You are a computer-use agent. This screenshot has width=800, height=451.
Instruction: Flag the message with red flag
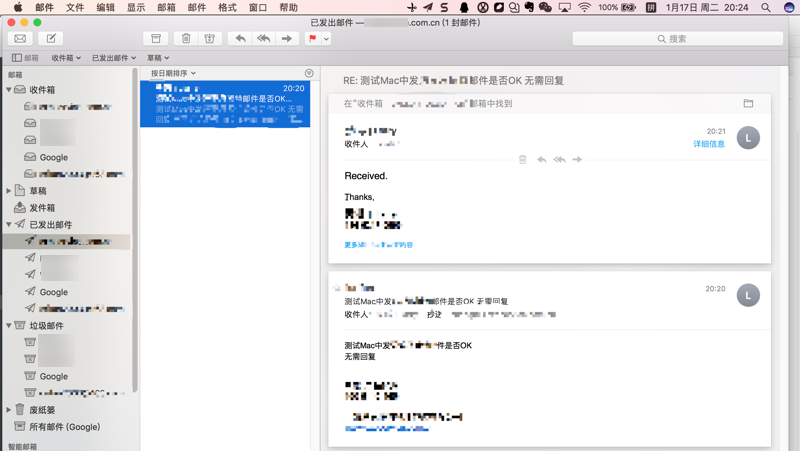click(313, 39)
